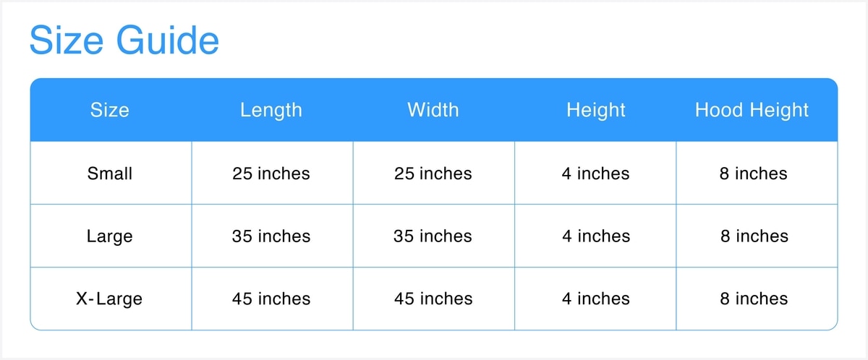Click the Hood Height cell for Small
This screenshot has width=868, height=360.
tap(753, 173)
